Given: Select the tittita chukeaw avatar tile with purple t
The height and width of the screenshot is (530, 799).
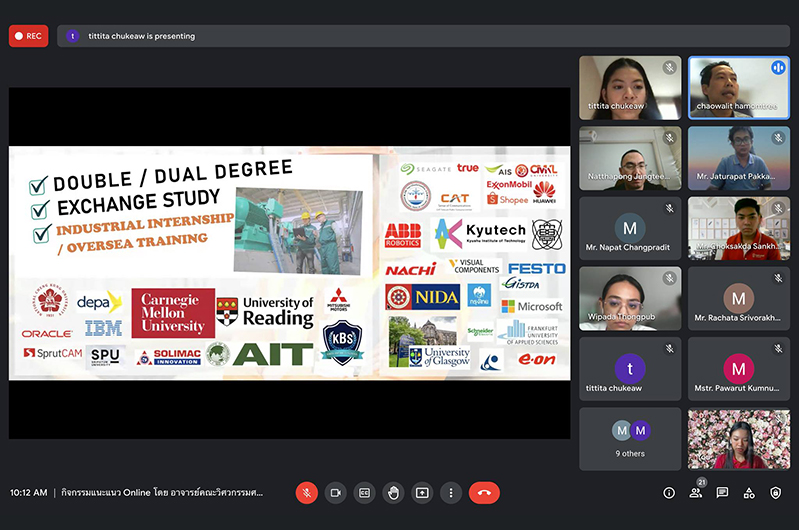Looking at the screenshot, I should [x=630, y=369].
